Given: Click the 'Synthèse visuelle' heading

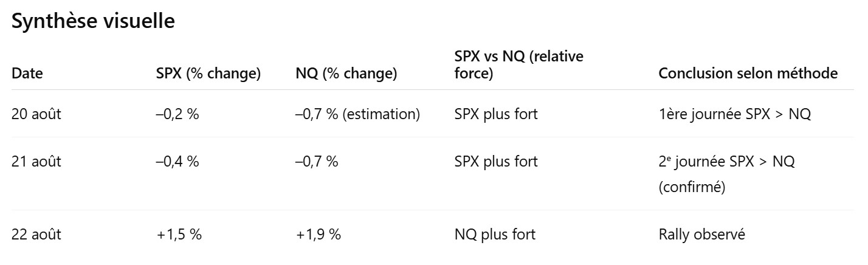Looking at the screenshot, I should (x=93, y=21).
